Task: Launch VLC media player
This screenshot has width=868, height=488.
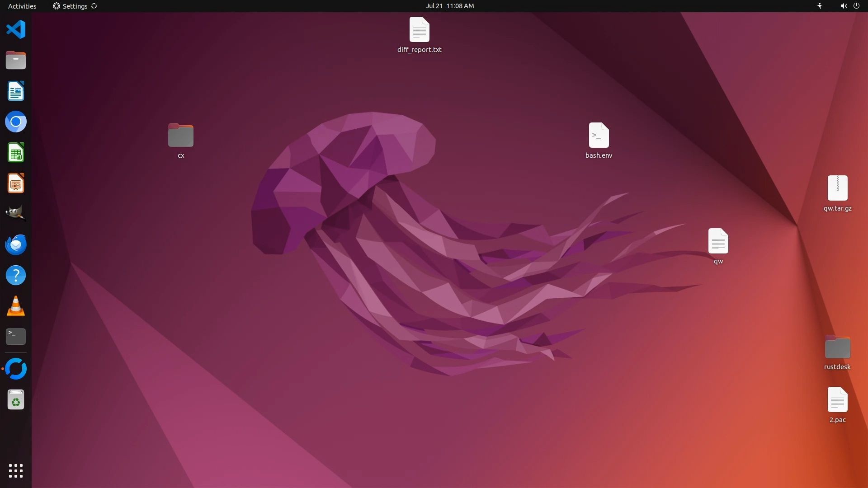Action: coord(16,306)
